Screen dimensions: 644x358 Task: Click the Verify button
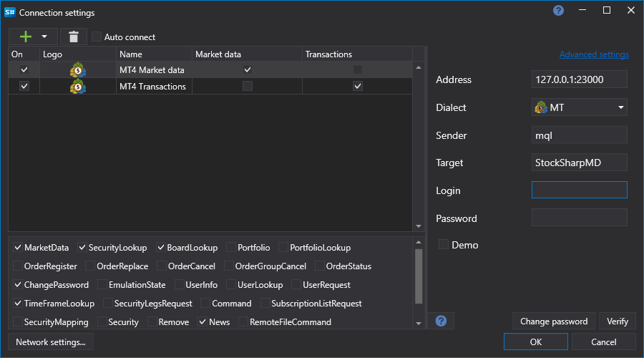(618, 321)
